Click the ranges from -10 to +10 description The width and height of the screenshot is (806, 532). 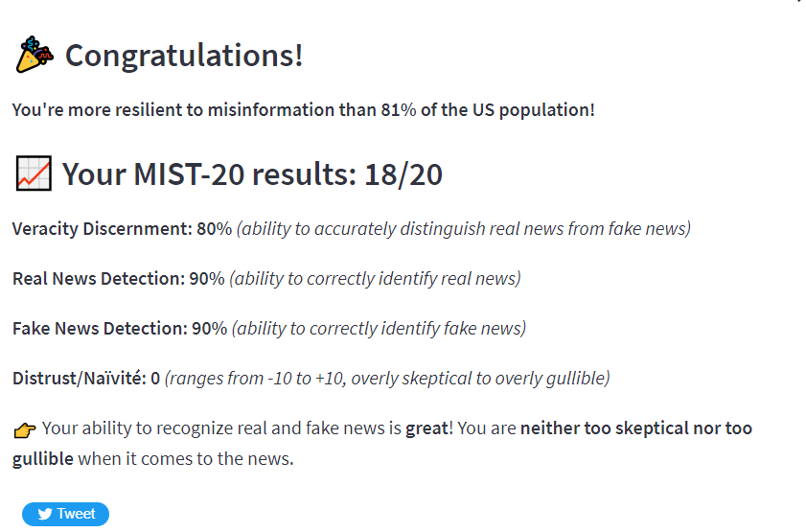[x=387, y=379]
